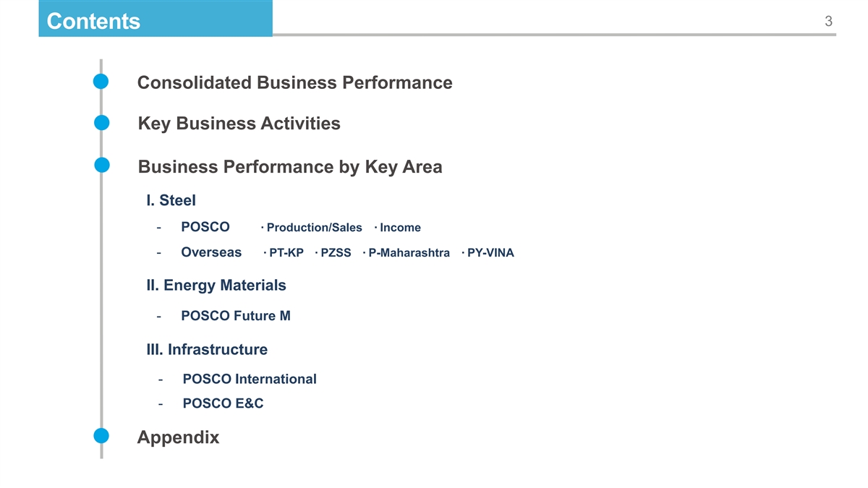Click the blue bullet beside Consolidated Business Performance

tap(101, 82)
